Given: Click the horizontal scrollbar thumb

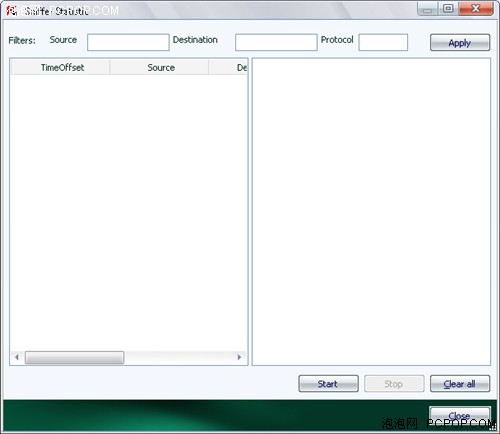Looking at the screenshot, I should [74, 357].
